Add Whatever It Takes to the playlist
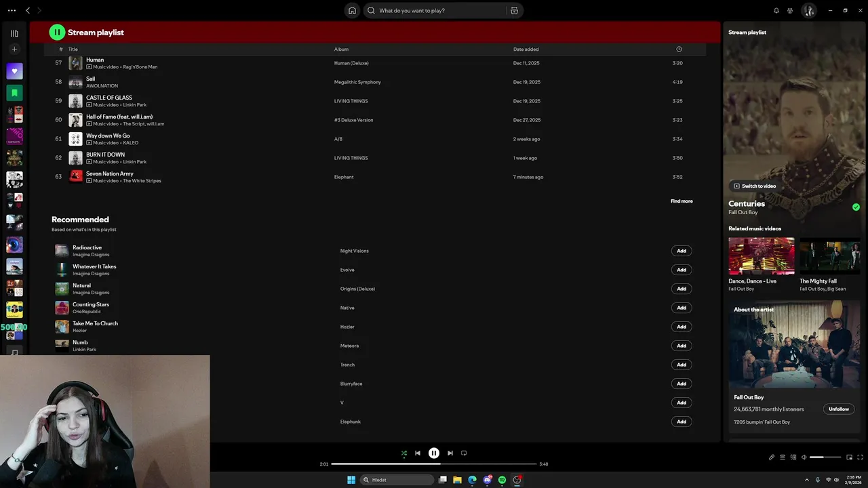The width and height of the screenshot is (868, 488). [x=682, y=270]
